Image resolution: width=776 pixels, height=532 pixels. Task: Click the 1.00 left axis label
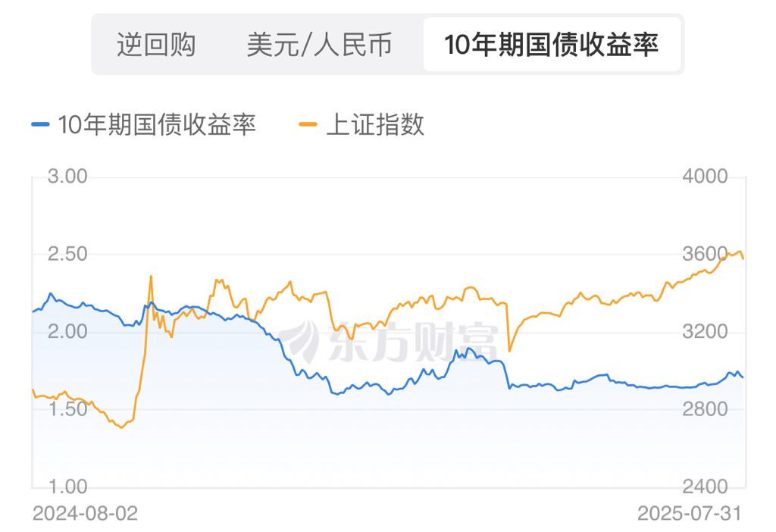(x=67, y=487)
